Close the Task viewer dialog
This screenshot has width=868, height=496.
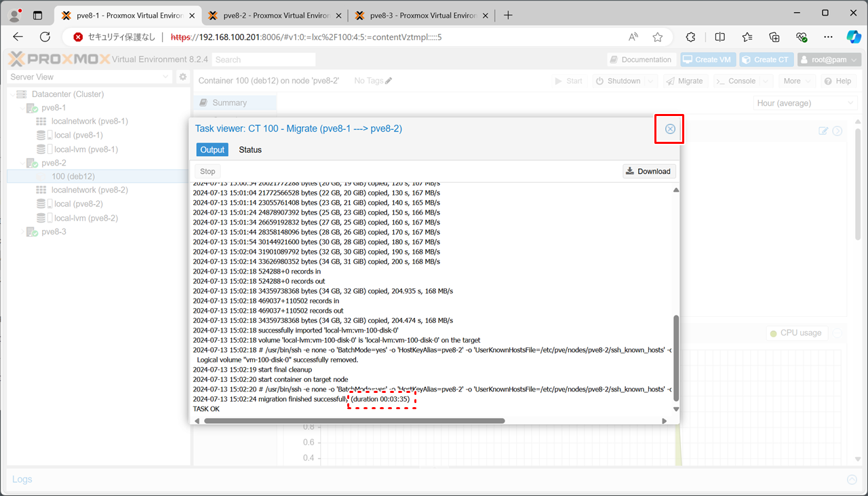click(x=670, y=129)
